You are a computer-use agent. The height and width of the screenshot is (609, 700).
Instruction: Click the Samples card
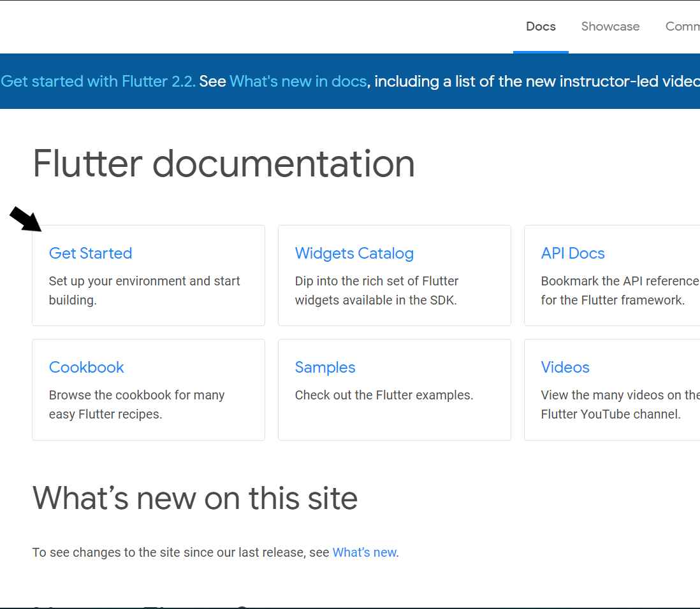394,389
